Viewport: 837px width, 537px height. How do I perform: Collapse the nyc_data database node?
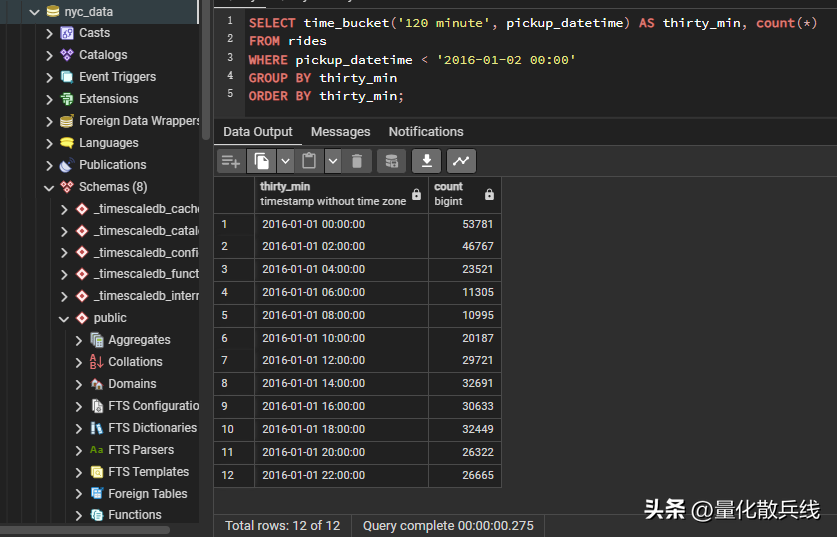point(35,12)
